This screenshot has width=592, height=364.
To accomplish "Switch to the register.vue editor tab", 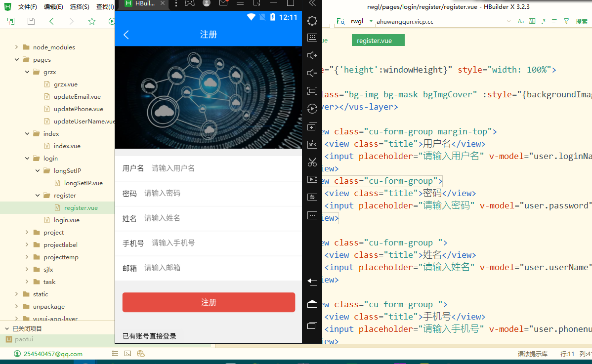I will pos(378,40).
